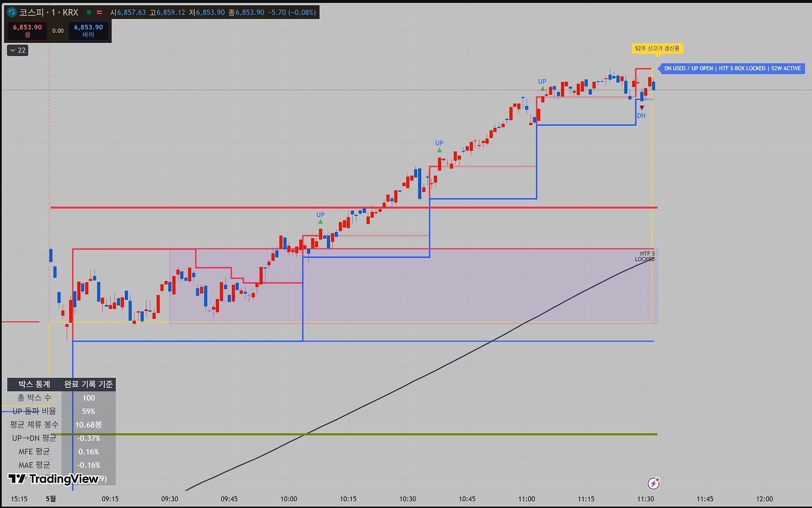Click the pink approximate-data indicator icon
This screenshot has width=812, height=508.
(99, 12)
